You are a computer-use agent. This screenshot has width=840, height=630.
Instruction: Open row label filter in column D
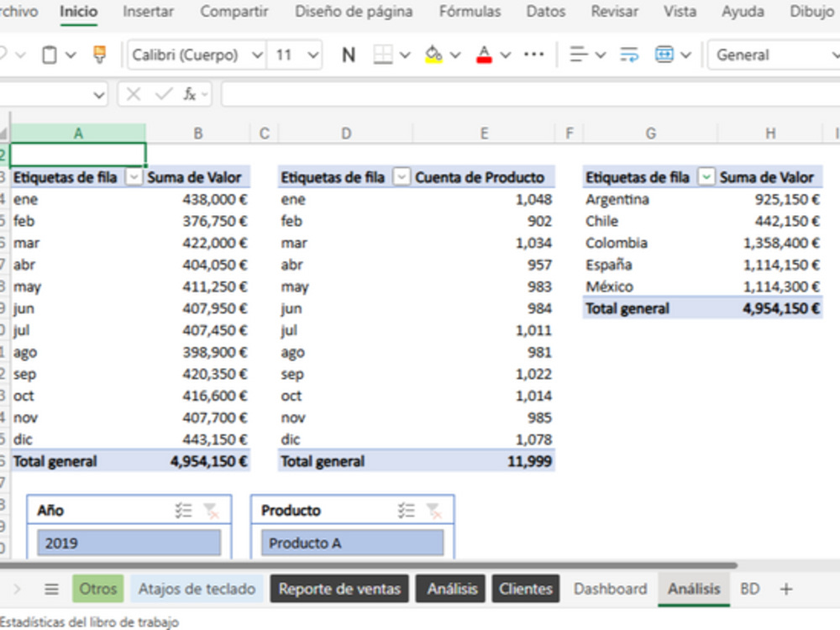pos(402,176)
